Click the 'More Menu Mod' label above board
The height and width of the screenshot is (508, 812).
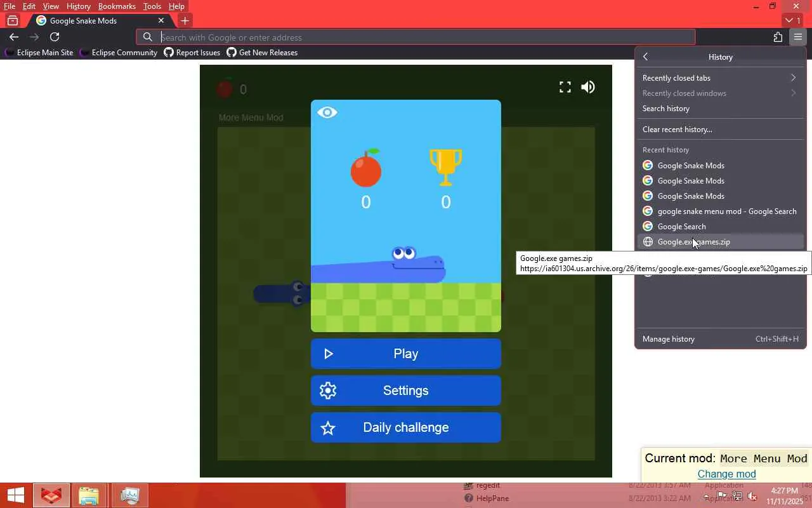251,117
